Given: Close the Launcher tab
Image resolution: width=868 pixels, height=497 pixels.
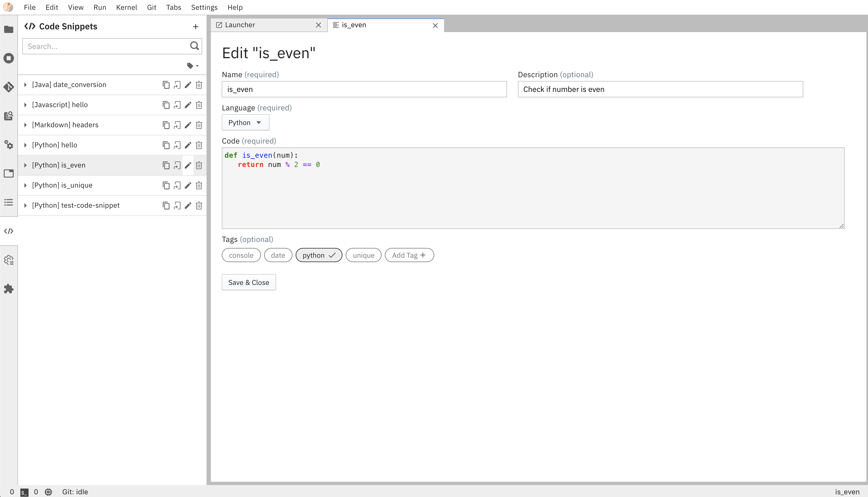Looking at the screenshot, I should tap(318, 25).
